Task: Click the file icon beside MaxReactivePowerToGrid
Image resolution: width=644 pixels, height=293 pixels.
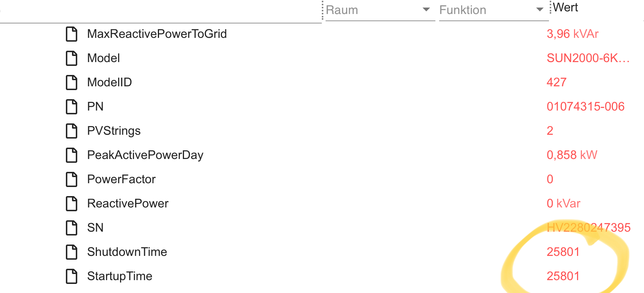Action: (72, 34)
